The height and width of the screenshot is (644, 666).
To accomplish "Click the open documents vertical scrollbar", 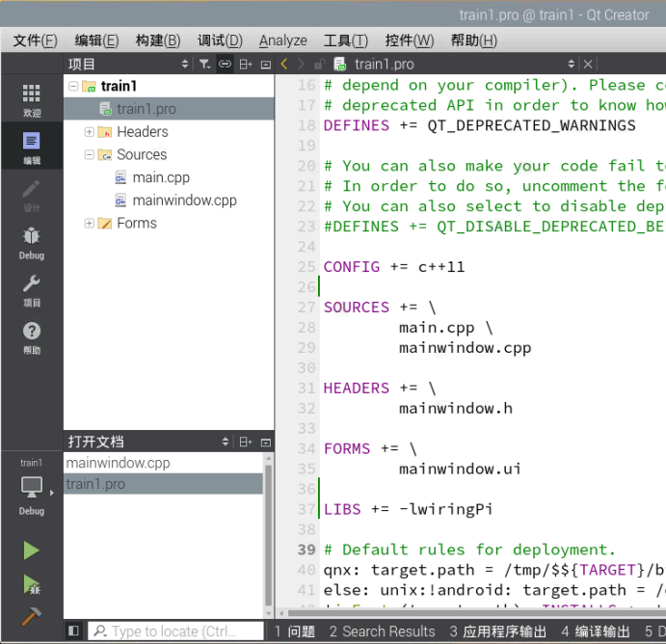I will tap(268, 535).
